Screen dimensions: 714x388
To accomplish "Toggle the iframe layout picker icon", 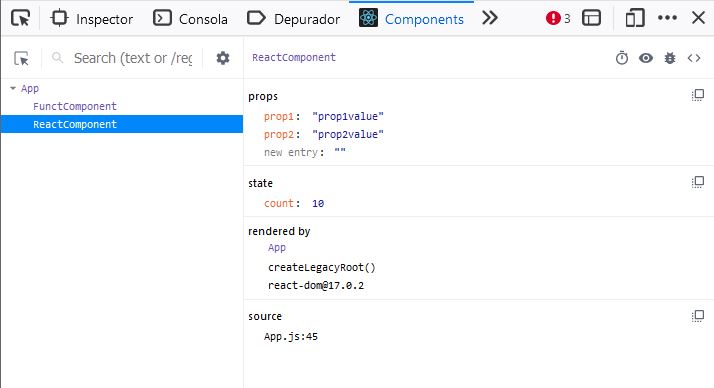I will point(592,18).
